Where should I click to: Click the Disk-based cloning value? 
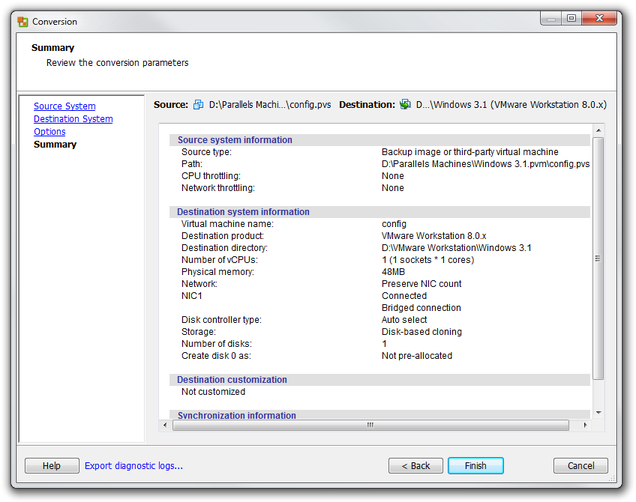tap(421, 332)
